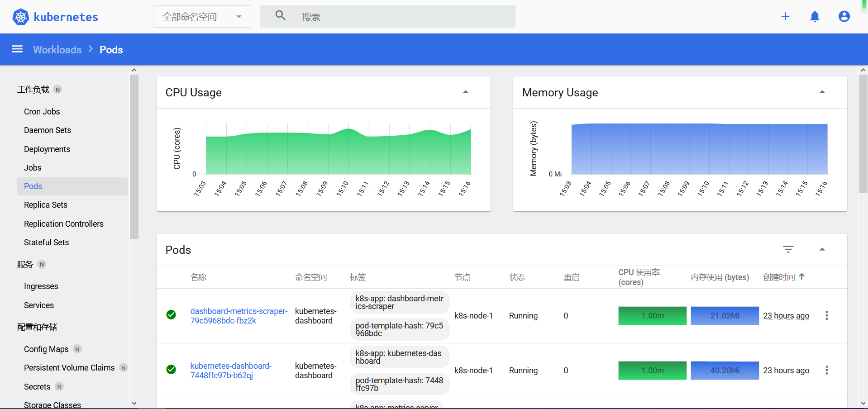The height and width of the screenshot is (409, 868).
Task: Open Config Maps in sidebar
Action: point(46,349)
